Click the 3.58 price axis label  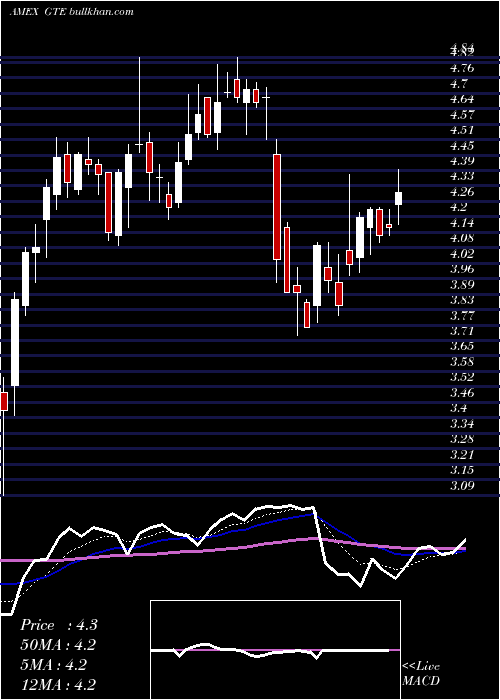click(464, 362)
